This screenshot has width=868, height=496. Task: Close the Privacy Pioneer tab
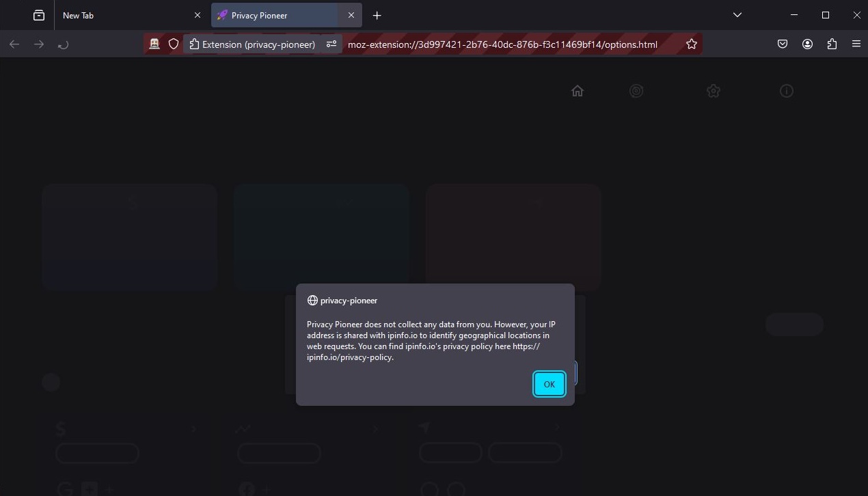tap(351, 15)
